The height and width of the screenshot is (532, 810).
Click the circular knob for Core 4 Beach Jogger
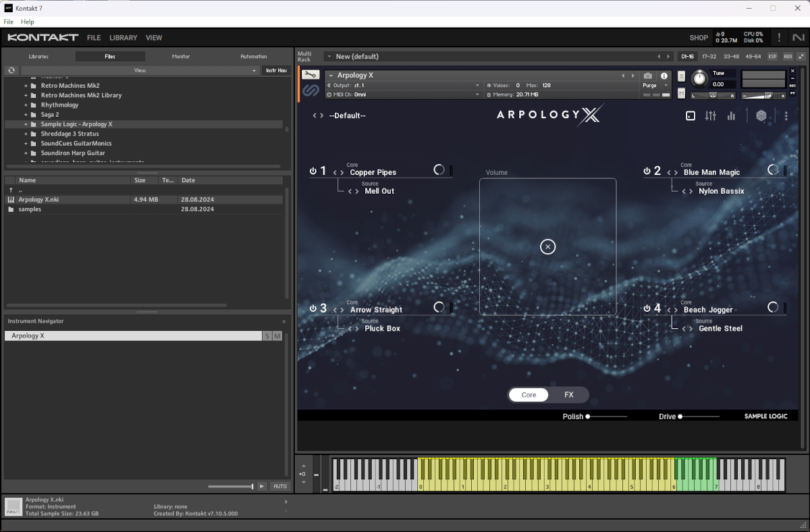coord(773,307)
